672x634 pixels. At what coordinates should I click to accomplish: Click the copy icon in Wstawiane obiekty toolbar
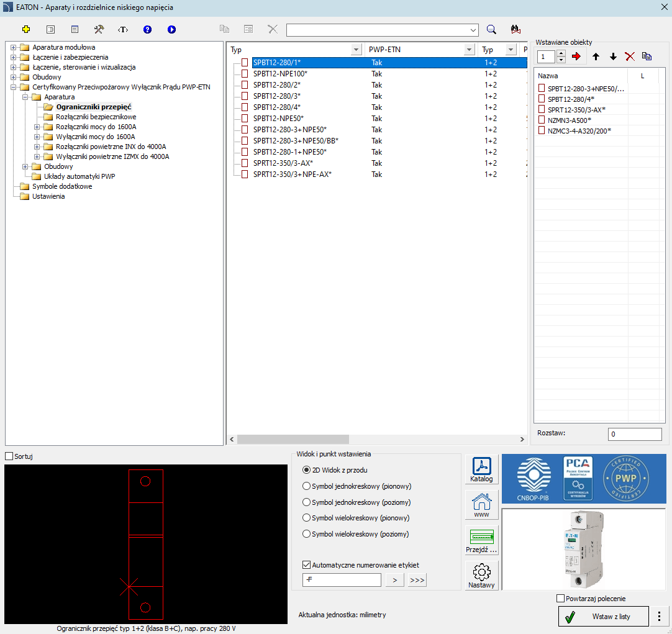(647, 57)
